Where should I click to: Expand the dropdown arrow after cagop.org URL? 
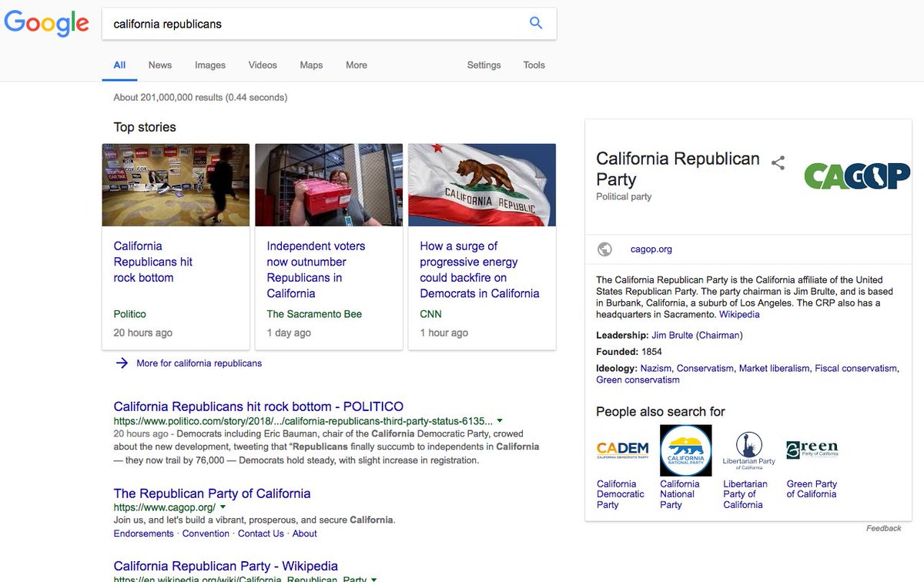tap(223, 508)
